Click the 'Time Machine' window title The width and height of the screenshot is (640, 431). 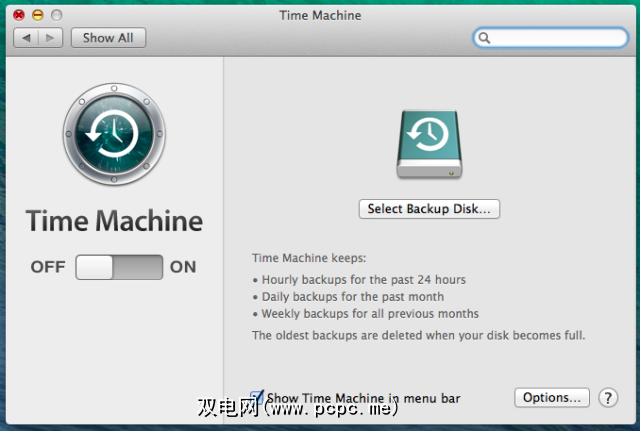pyautogui.click(x=320, y=16)
